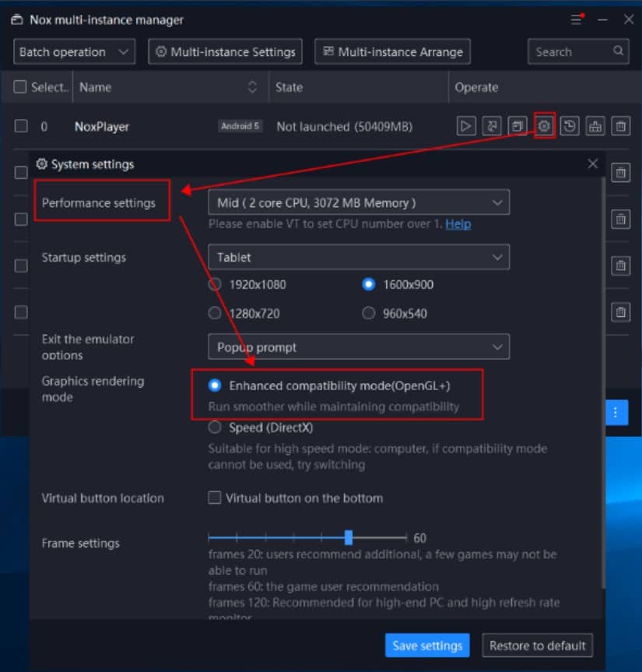Click the Virtual button location label
642x672 pixels.
click(x=103, y=498)
